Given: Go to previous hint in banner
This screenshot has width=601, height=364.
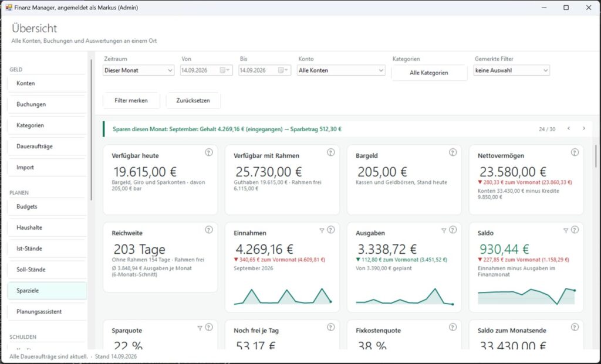Looking at the screenshot, I should [x=569, y=128].
